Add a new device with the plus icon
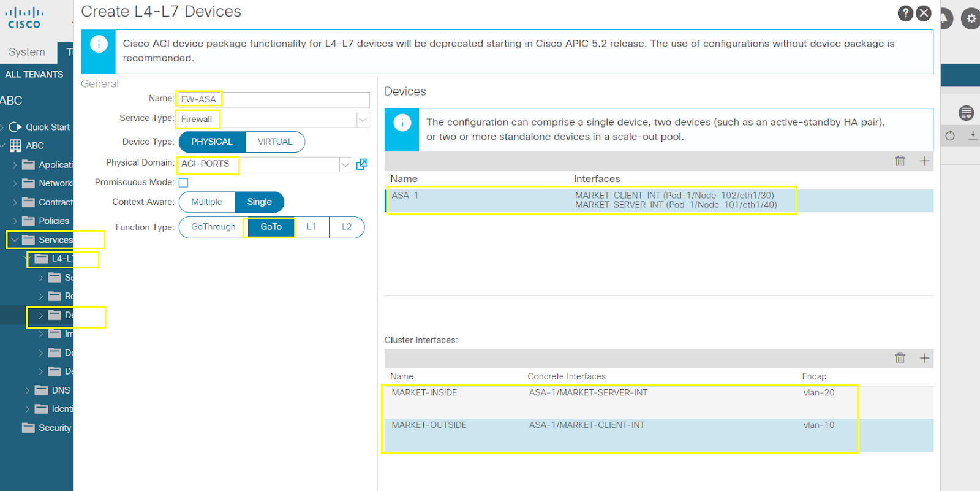The width and height of the screenshot is (980, 491). 924,161
